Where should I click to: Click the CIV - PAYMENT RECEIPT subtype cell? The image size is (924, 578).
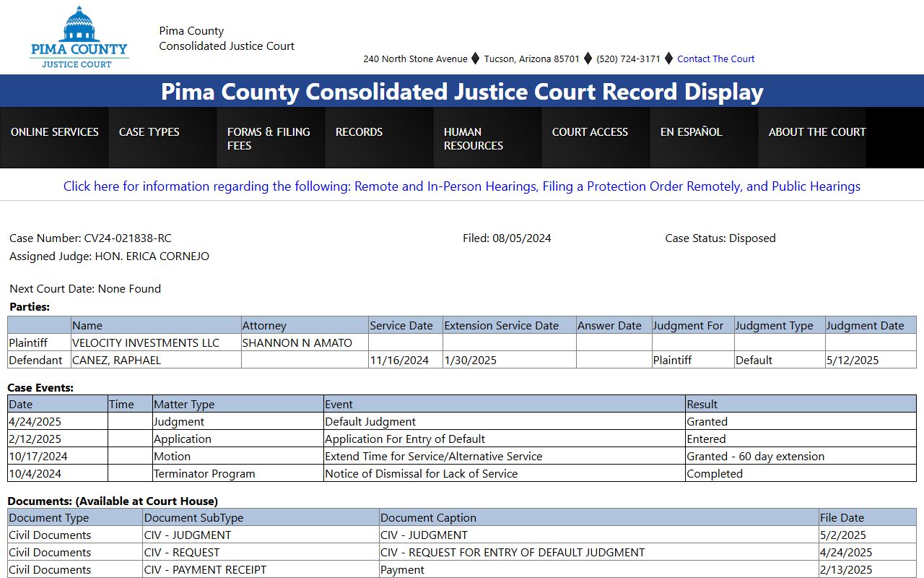[261, 569]
